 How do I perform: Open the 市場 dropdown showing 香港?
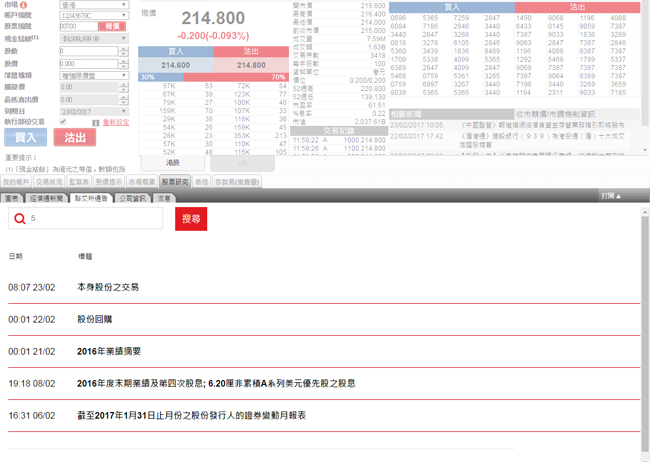point(94,5)
